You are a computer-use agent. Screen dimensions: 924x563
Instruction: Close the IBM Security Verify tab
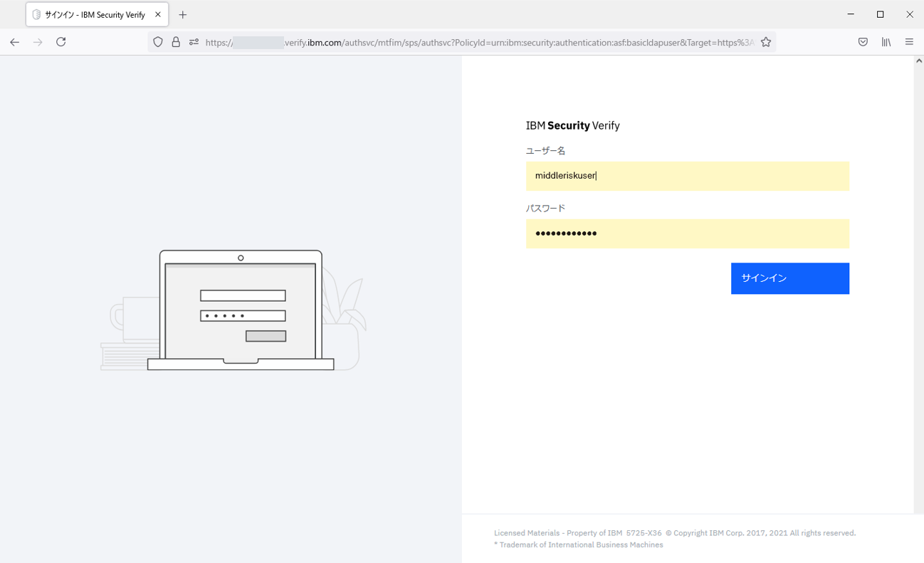click(158, 14)
